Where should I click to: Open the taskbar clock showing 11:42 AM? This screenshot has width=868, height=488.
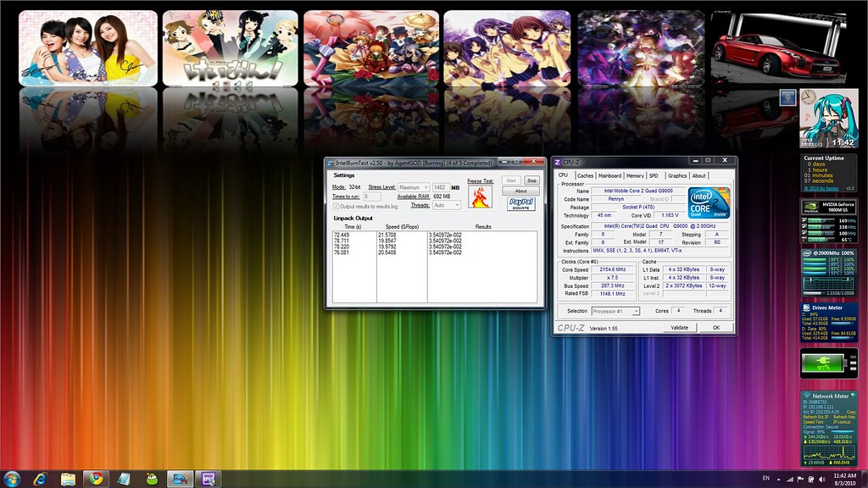845,480
